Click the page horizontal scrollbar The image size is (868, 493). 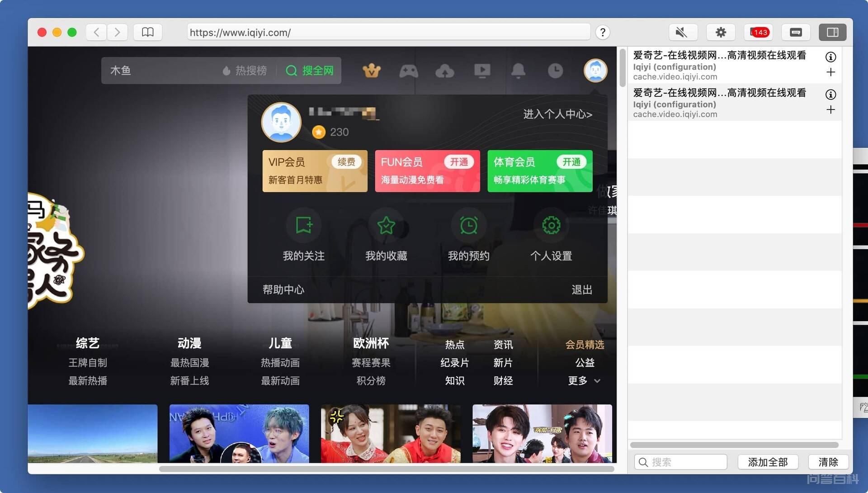tap(387, 469)
